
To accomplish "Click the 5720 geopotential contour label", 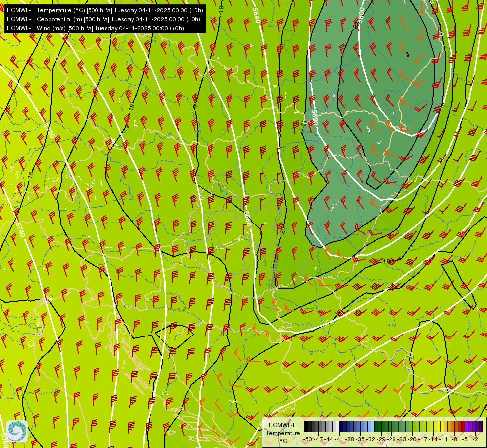I will pos(49,130).
